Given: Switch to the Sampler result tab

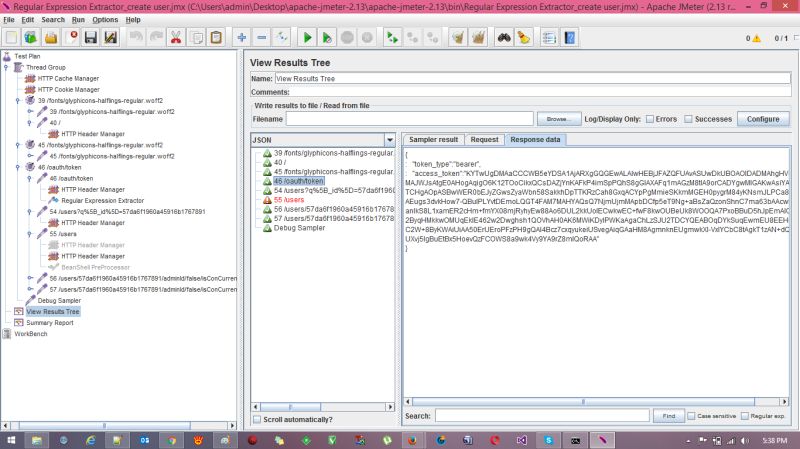Looking at the screenshot, I should coord(434,139).
